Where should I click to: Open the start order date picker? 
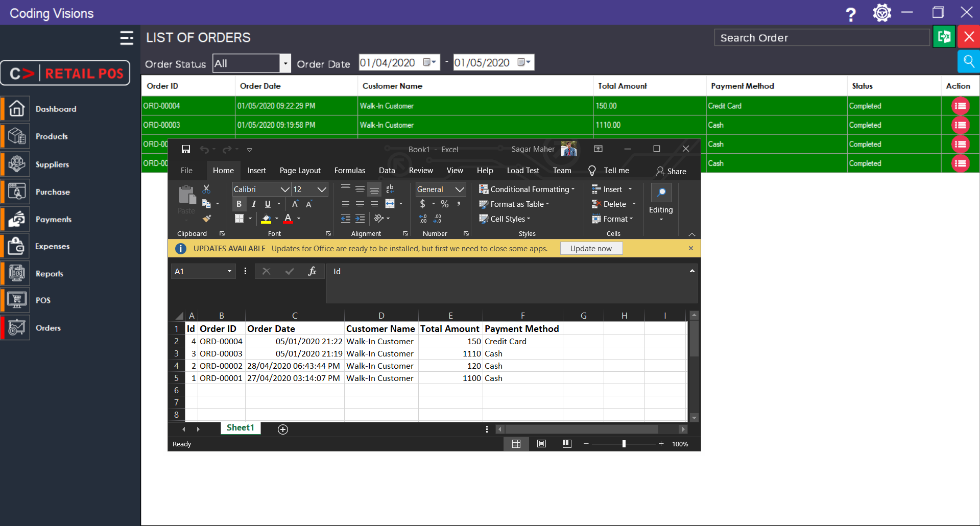431,62
